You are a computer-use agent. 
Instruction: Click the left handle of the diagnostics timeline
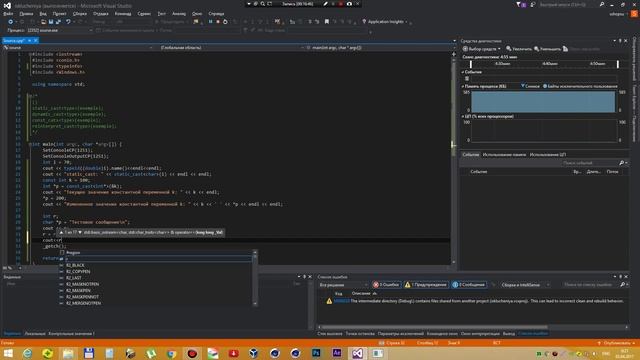471,64
